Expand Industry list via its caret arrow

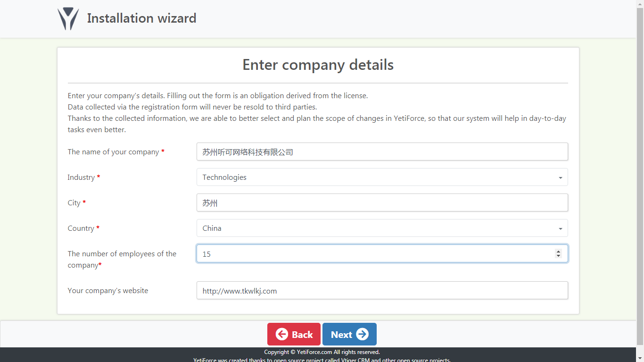(560, 178)
